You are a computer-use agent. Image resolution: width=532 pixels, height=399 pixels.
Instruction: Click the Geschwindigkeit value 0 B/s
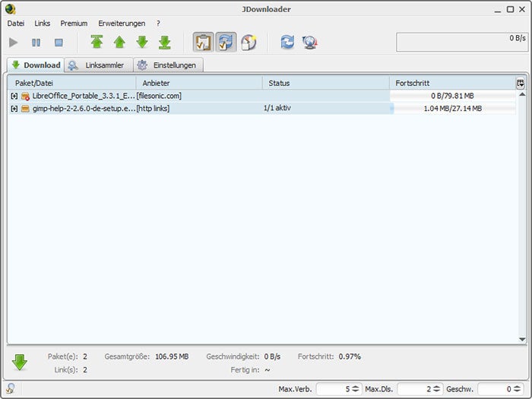click(x=272, y=357)
